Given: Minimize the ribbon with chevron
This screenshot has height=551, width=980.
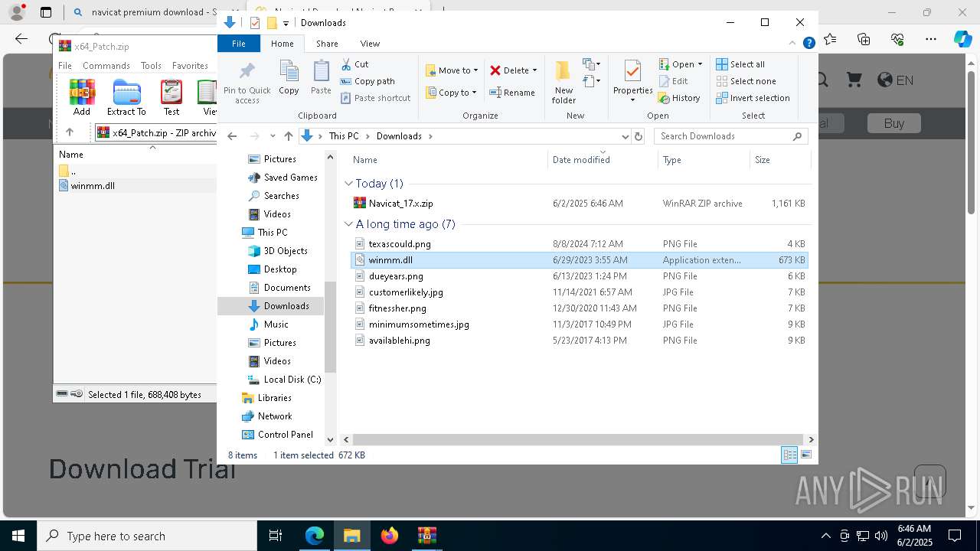Looking at the screenshot, I should 793,44.
